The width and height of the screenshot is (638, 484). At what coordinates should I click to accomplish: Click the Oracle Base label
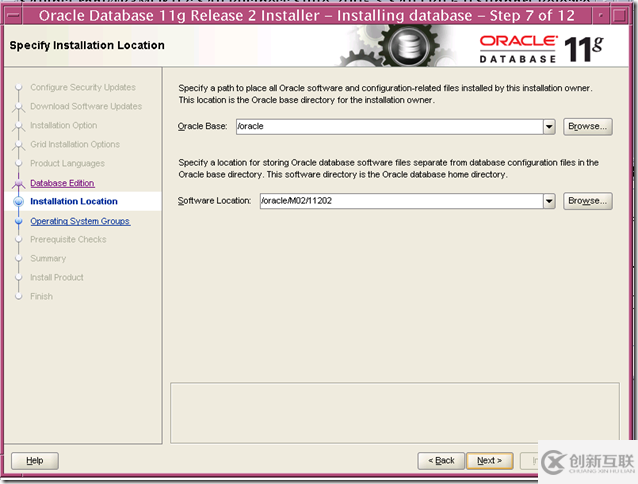[202, 126]
